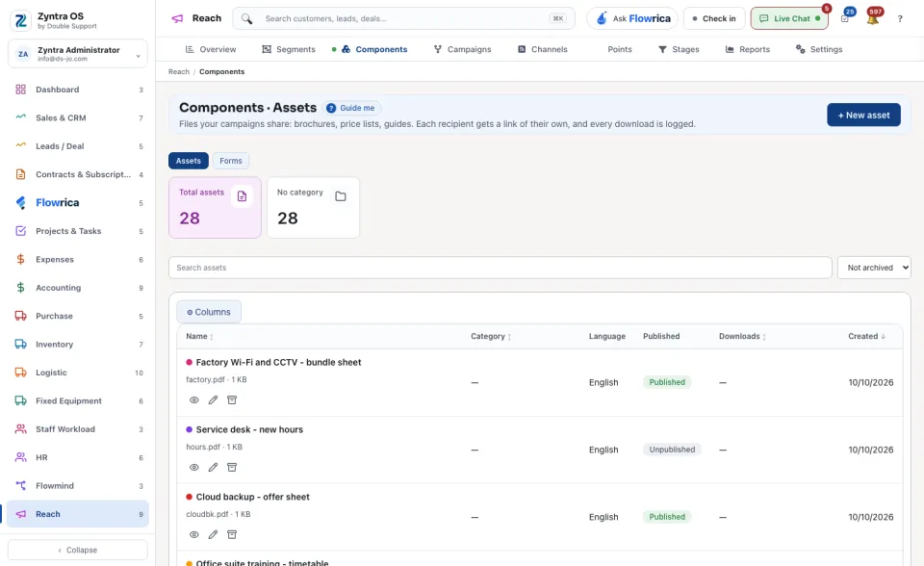Open the Dashboard sidebar item
The height and width of the screenshot is (566, 924).
pyautogui.click(x=77, y=90)
